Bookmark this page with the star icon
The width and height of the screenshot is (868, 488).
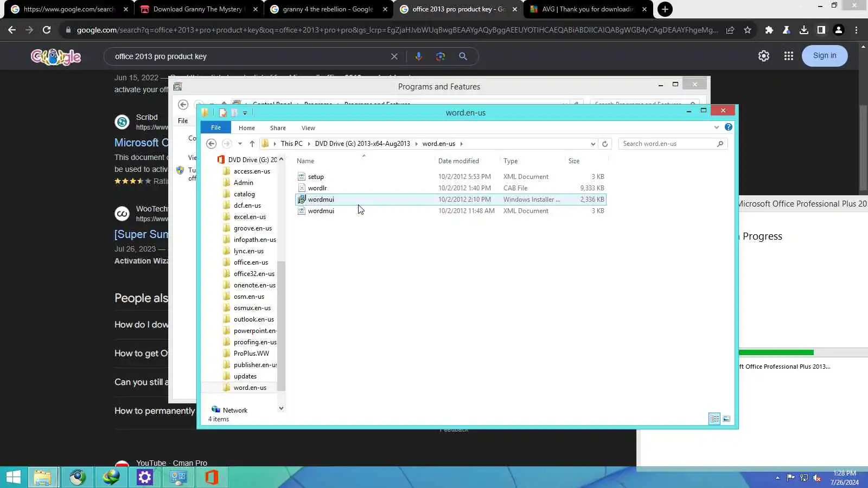tap(748, 30)
